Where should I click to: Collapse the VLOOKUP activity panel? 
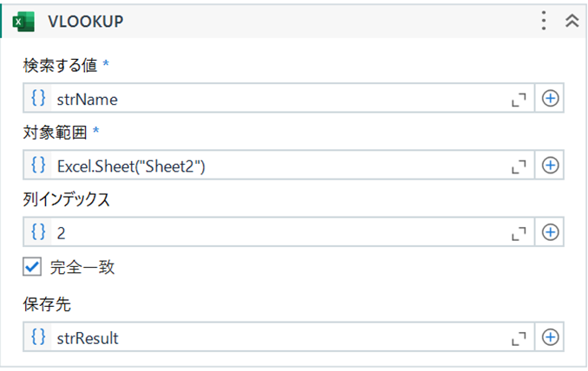[572, 22]
